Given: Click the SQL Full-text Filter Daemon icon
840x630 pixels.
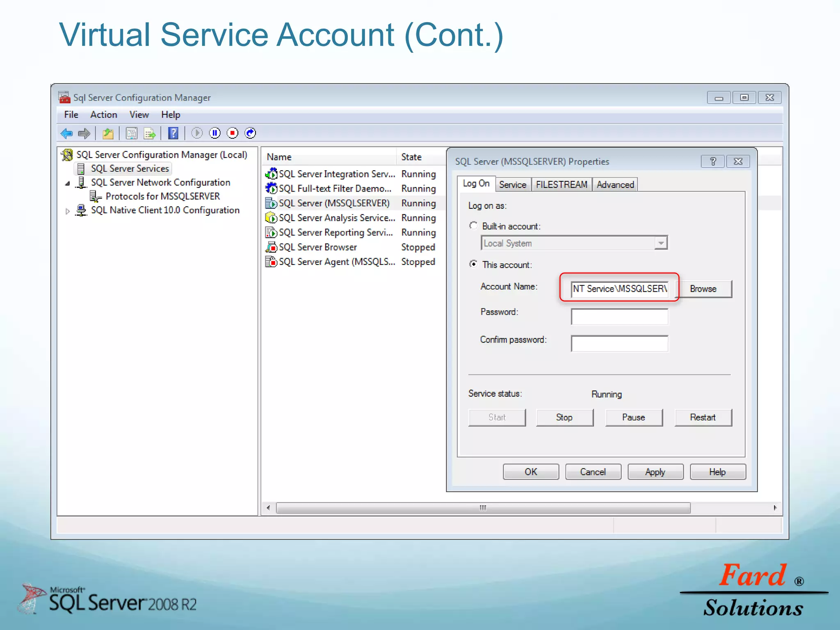Looking at the screenshot, I should (271, 188).
